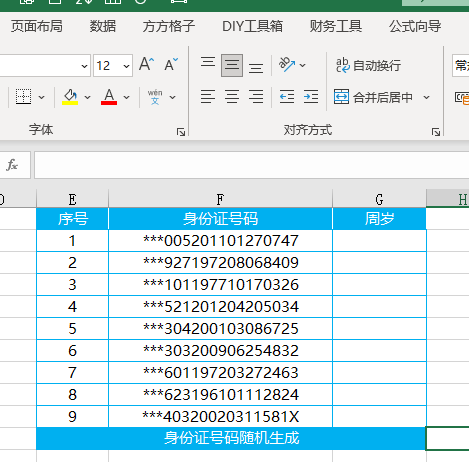Viewport: 469px width, 462px height.
Task: Open the fill color dropdown arrow
Action: point(87,97)
